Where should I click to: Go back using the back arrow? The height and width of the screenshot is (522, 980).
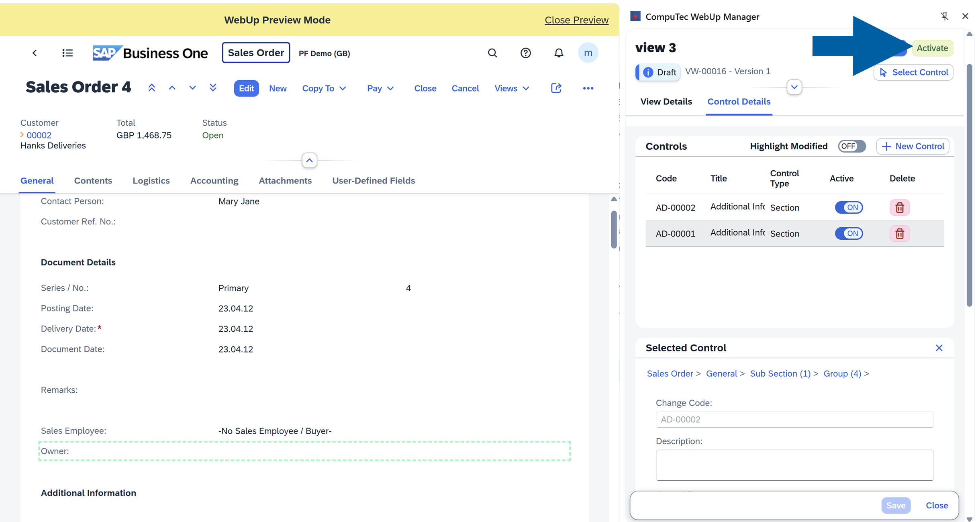point(35,53)
